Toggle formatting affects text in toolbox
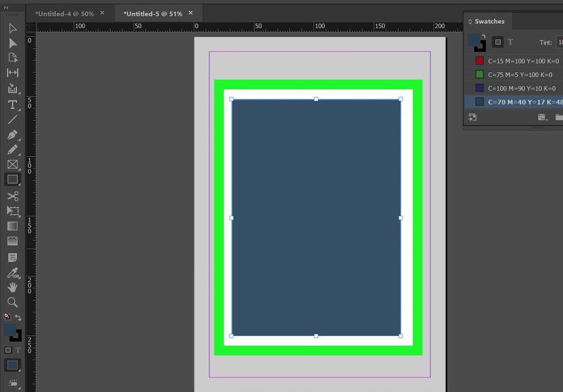This screenshot has width=563, height=392. click(x=18, y=350)
